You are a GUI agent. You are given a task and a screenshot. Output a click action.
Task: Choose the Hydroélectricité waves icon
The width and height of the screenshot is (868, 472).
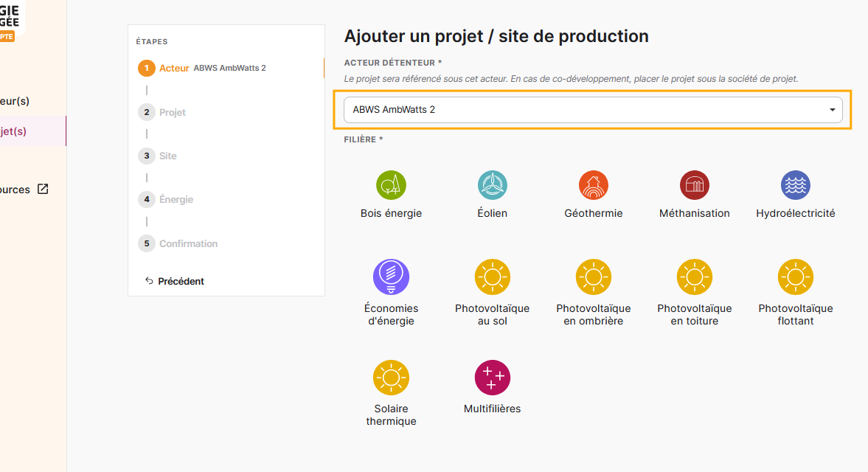click(x=796, y=185)
